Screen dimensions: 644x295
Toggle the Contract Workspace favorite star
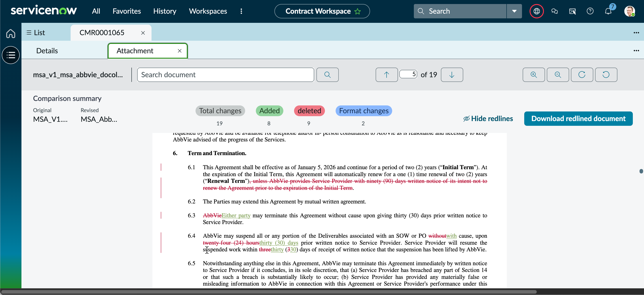pos(358,11)
